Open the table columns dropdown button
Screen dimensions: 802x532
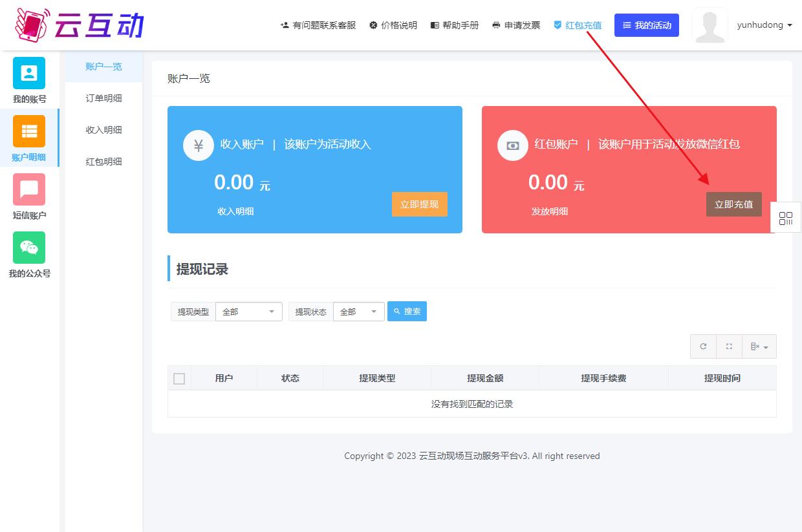coord(759,346)
